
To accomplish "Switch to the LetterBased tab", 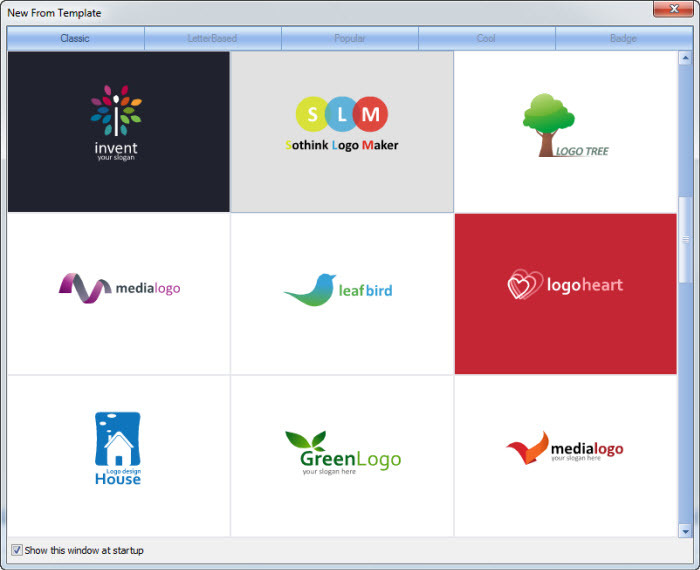I will [x=212, y=38].
